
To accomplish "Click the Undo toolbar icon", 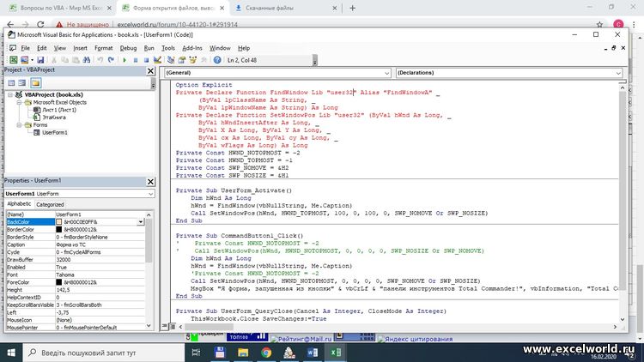I will pyautogui.click(x=100, y=60).
